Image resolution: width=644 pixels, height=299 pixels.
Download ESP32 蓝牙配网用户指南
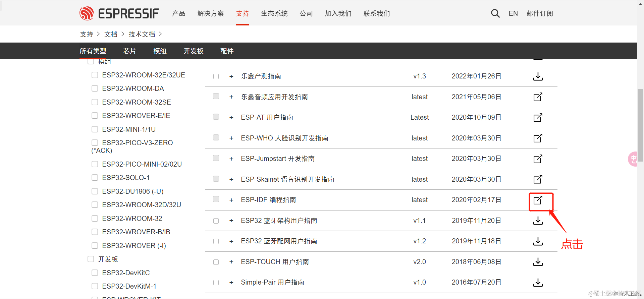[x=538, y=241]
